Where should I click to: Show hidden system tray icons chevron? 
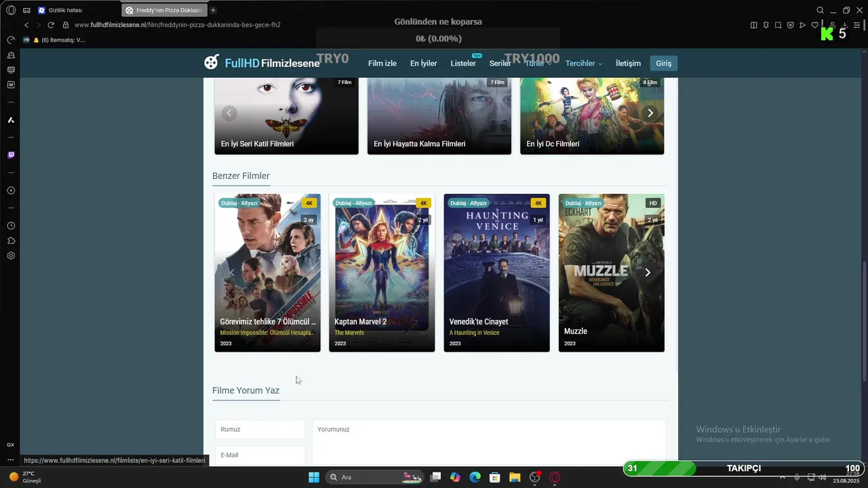tap(782, 477)
